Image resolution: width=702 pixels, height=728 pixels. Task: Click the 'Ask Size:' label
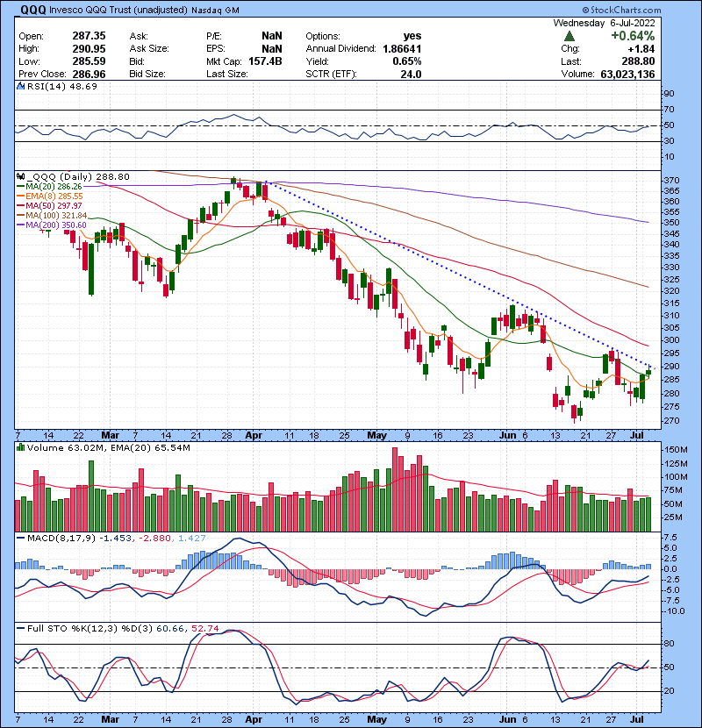[x=149, y=49]
